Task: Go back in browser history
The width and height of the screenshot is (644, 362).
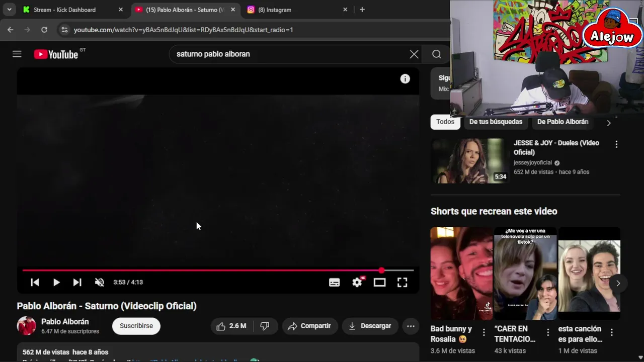Action: point(11,30)
